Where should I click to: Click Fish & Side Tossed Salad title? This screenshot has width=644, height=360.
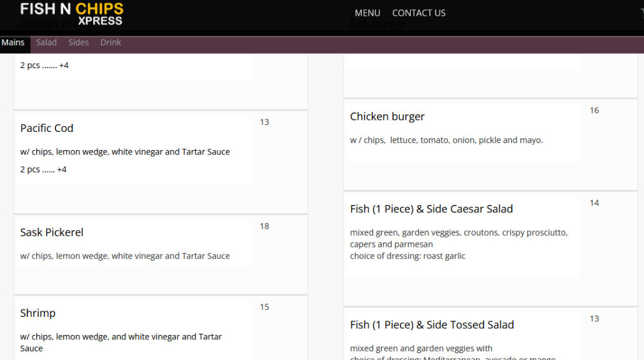click(x=432, y=325)
